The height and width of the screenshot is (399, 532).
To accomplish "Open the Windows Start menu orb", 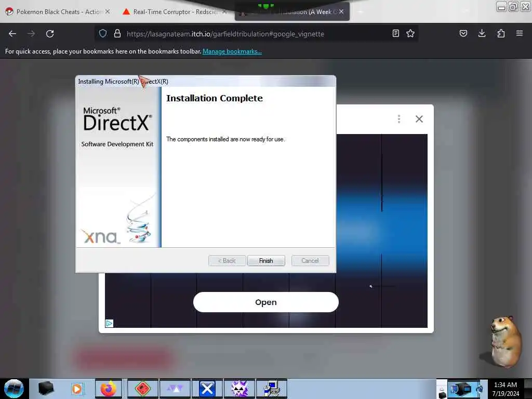I will 14,389.
